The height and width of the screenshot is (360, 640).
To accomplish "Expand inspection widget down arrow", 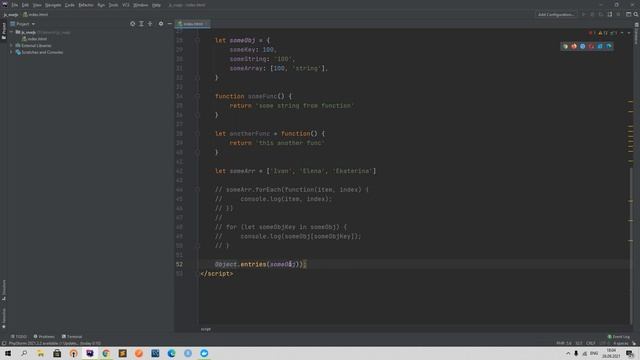I will point(629,33).
